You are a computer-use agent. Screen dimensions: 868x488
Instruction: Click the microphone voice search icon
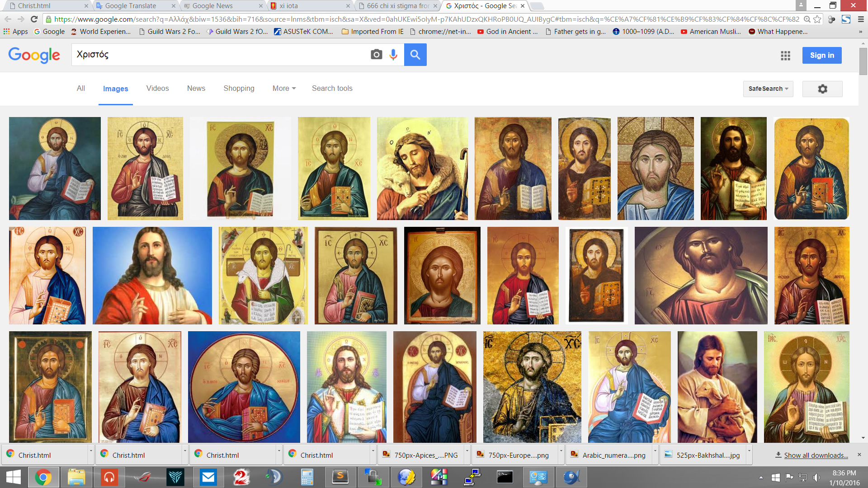tap(393, 55)
